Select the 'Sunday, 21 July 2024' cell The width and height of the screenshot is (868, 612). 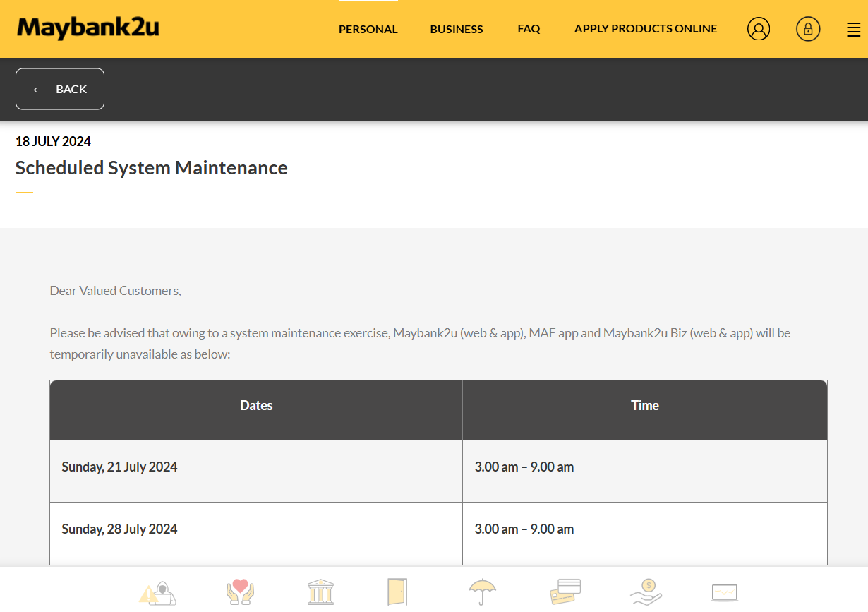click(256, 472)
